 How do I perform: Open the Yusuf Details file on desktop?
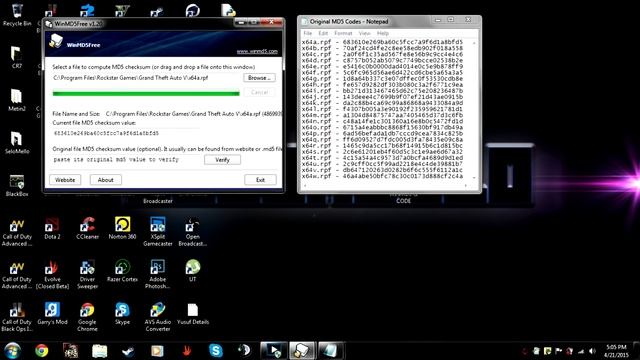[193, 313]
